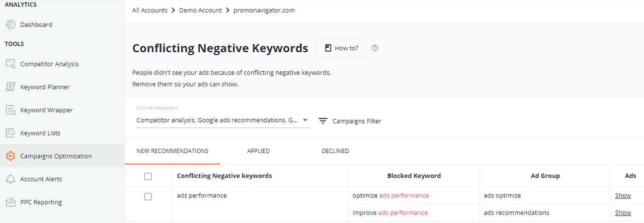Click the Keyword Planner icon
The image size is (644, 223).
[11, 87]
